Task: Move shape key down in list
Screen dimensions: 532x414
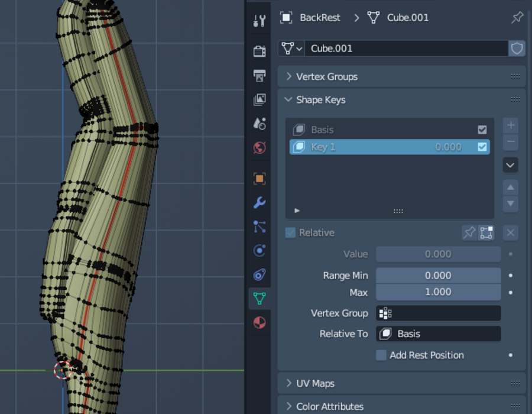Action: [x=511, y=203]
